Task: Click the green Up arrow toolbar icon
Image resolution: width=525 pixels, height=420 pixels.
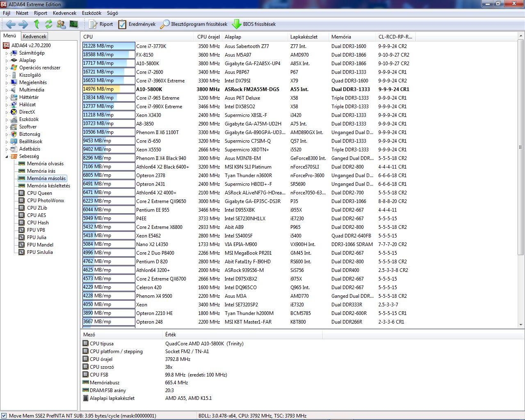Action: [37, 24]
